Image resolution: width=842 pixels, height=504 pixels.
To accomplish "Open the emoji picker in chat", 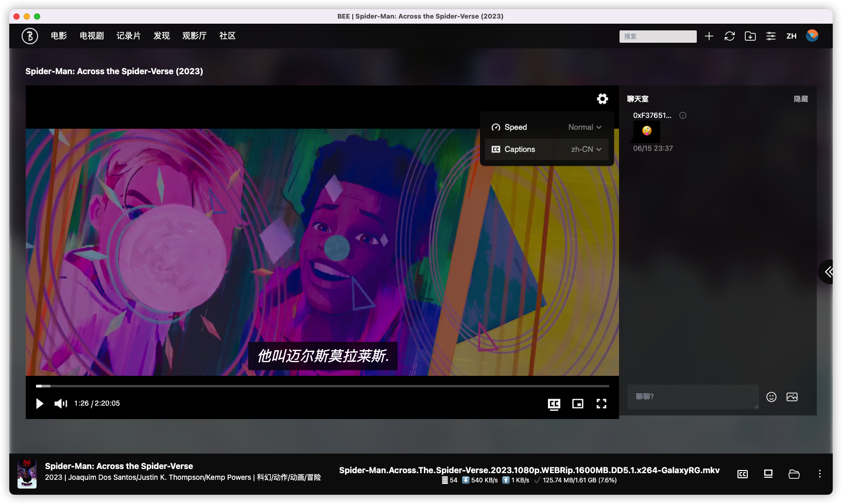I will 771,397.
